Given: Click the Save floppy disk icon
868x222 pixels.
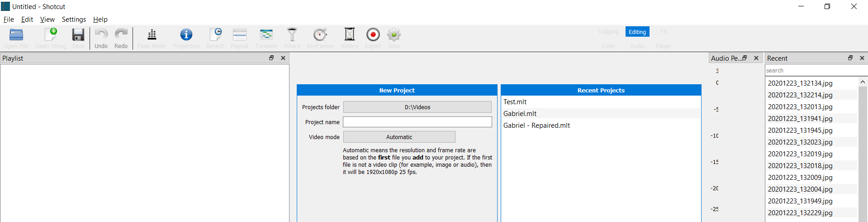Looking at the screenshot, I should coord(78,35).
